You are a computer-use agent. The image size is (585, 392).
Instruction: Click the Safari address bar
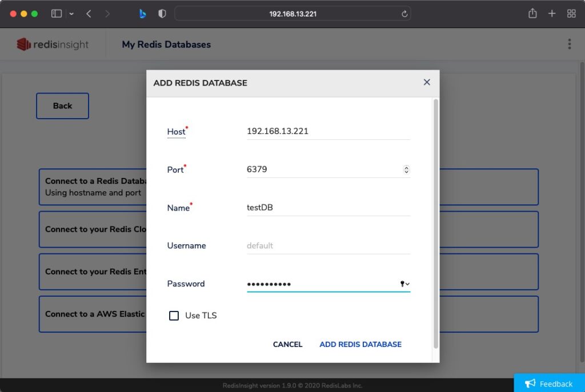[x=292, y=14]
